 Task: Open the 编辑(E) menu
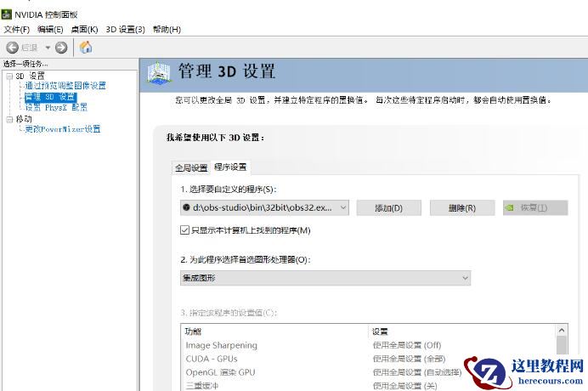[x=50, y=29]
